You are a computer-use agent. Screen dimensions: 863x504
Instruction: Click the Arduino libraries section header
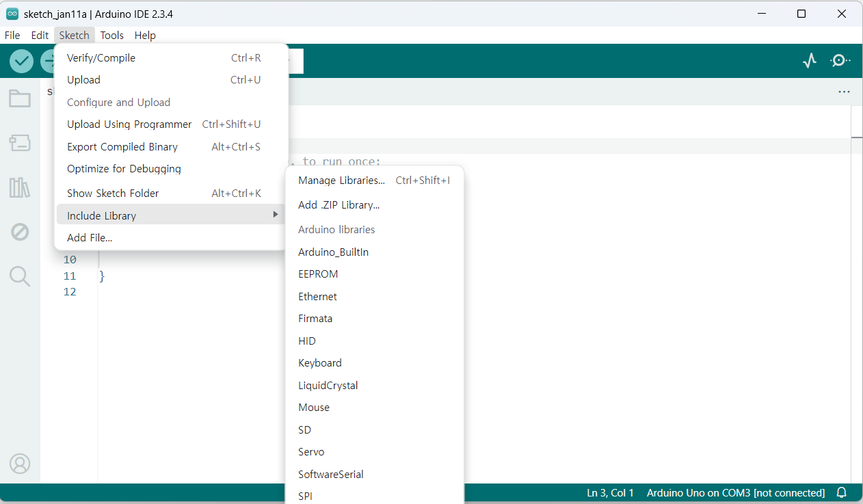[x=336, y=230]
